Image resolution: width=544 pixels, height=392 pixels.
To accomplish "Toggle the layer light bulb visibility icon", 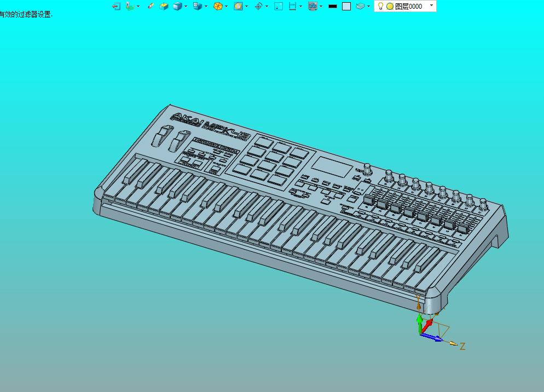I will click(x=380, y=6).
